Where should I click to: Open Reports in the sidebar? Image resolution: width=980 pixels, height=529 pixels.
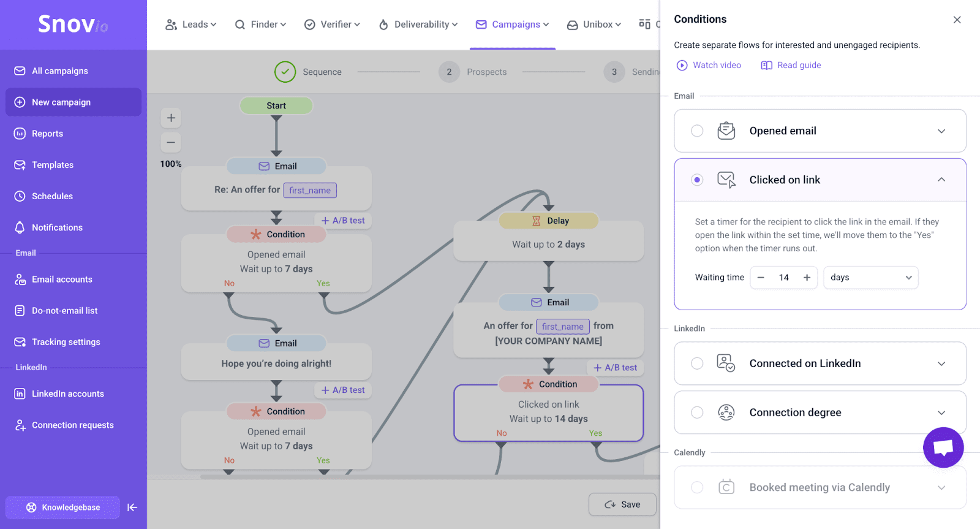pyautogui.click(x=47, y=134)
